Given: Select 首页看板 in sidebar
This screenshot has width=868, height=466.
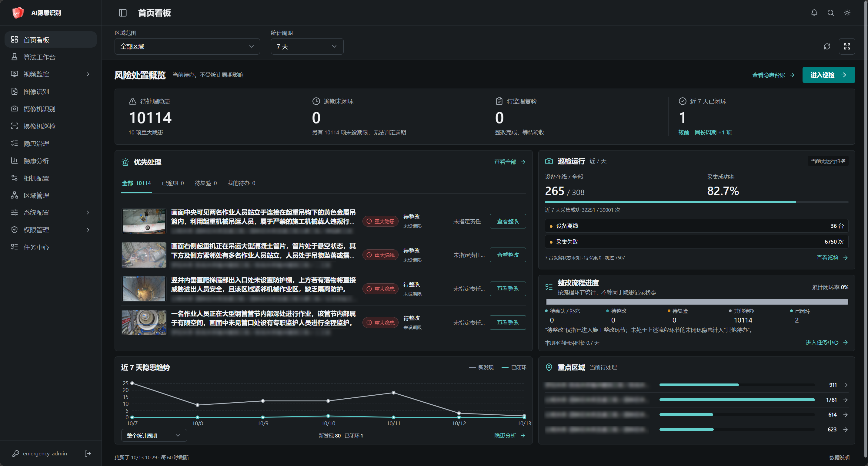Looking at the screenshot, I should (x=51, y=40).
